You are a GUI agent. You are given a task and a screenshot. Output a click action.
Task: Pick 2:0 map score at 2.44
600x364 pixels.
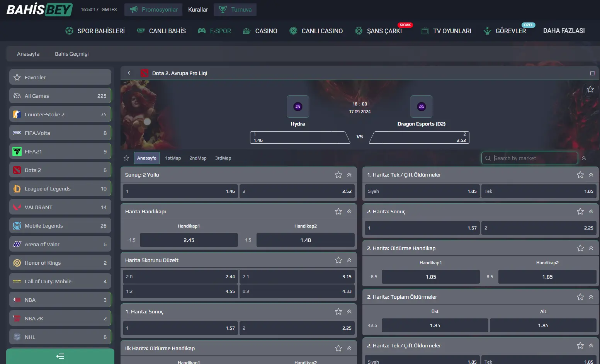pos(180,277)
